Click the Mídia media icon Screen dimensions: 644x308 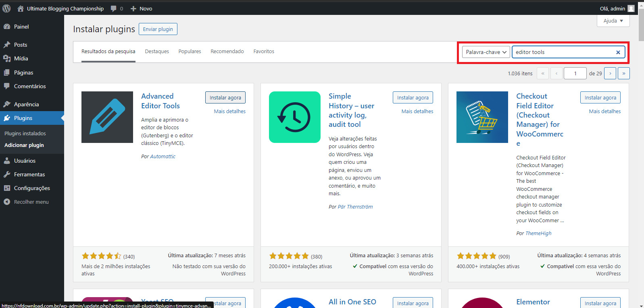pyautogui.click(x=7, y=58)
